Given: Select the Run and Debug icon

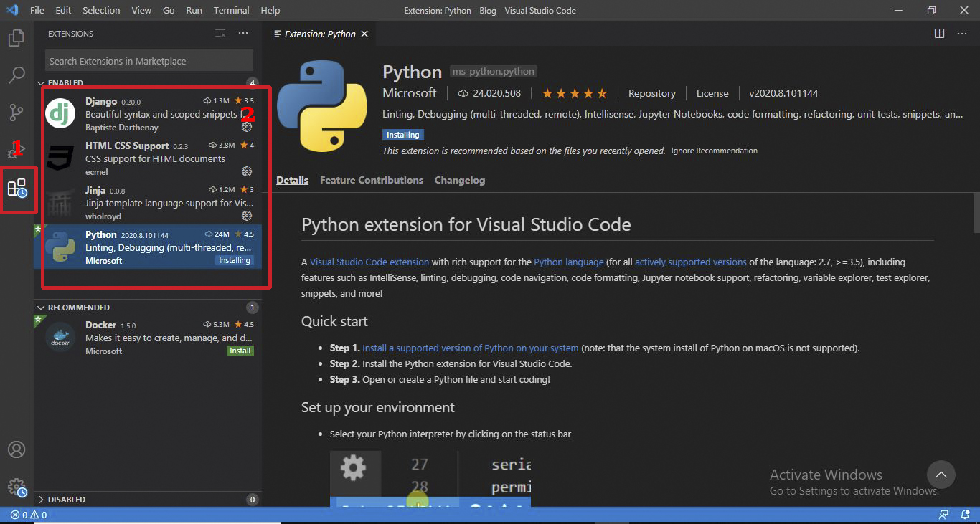Looking at the screenshot, I should click(x=16, y=150).
